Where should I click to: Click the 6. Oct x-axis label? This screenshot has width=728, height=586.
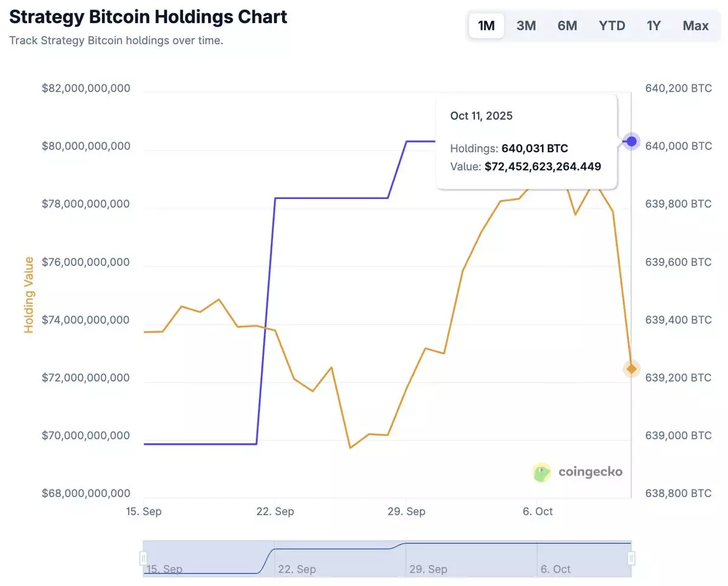537,511
